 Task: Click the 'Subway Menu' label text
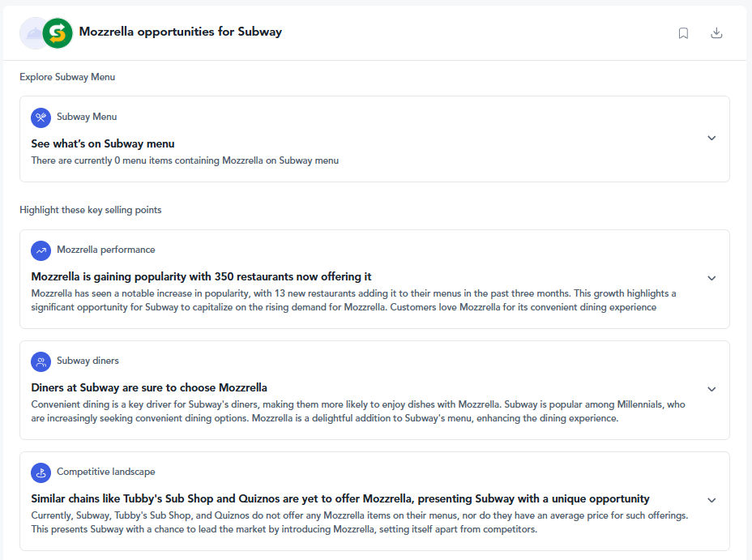(x=87, y=117)
